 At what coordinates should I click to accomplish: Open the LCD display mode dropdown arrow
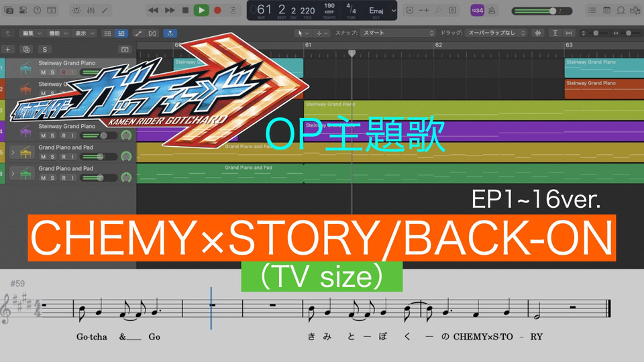pyautogui.click(x=394, y=11)
